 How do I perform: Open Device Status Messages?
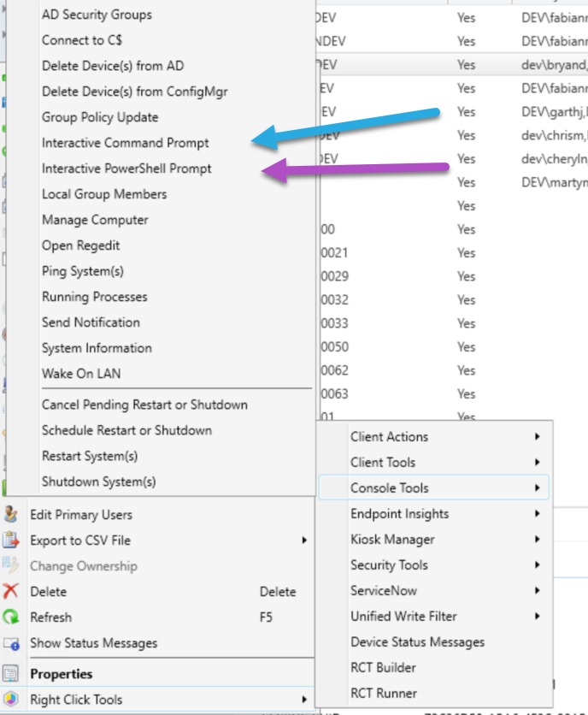click(x=417, y=642)
